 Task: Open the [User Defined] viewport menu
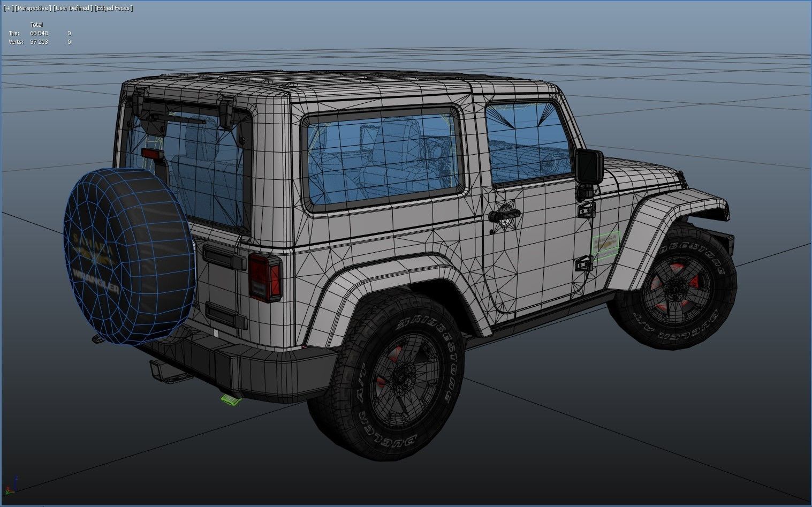click(x=72, y=8)
